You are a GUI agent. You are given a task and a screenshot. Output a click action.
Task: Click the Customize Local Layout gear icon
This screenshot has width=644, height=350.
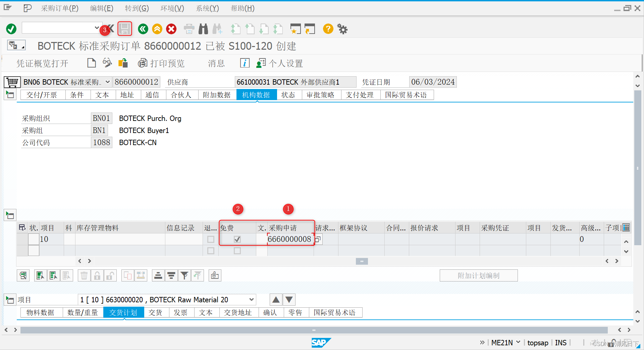pyautogui.click(x=342, y=29)
